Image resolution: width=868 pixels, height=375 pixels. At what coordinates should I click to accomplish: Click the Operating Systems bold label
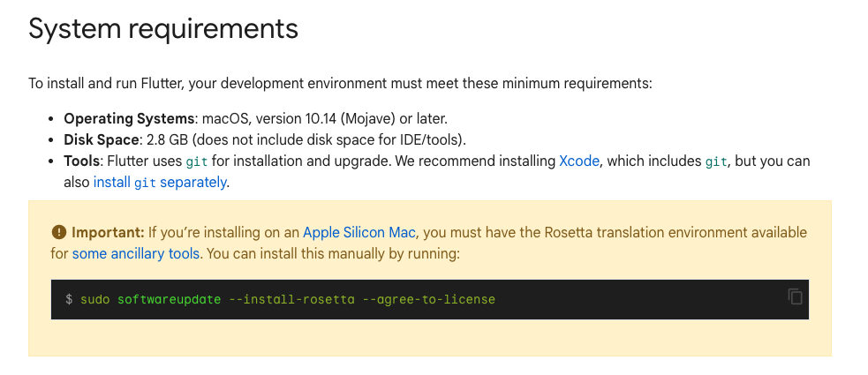click(x=129, y=118)
